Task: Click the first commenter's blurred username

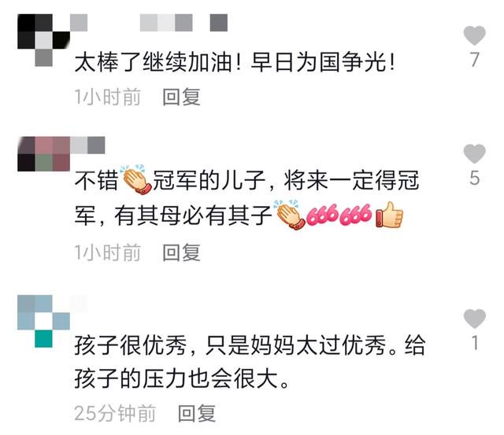Action: (149, 23)
